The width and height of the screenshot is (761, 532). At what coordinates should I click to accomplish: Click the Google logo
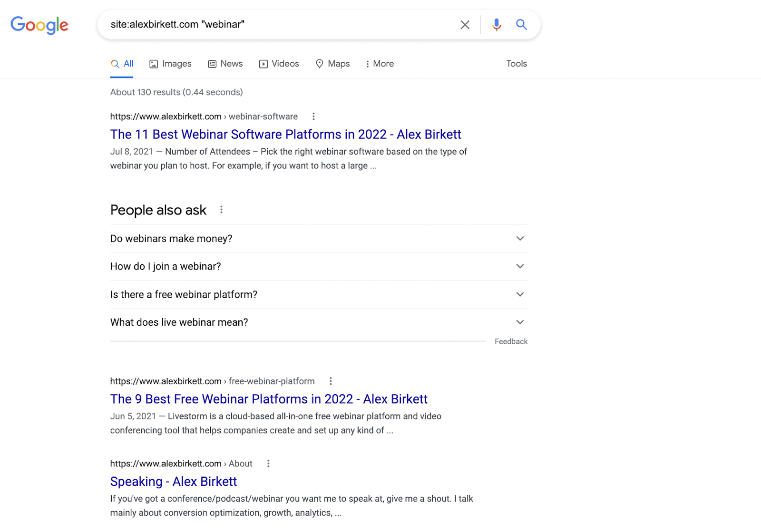tap(39, 25)
